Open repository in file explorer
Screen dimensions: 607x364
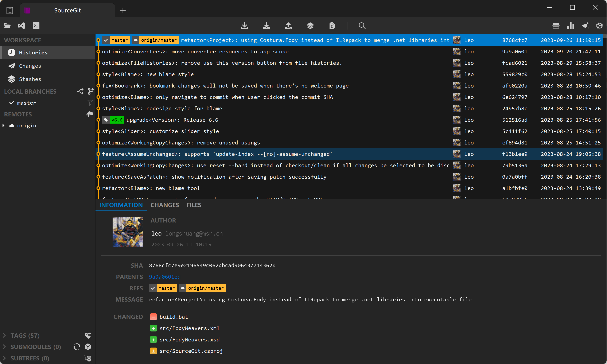click(x=7, y=26)
